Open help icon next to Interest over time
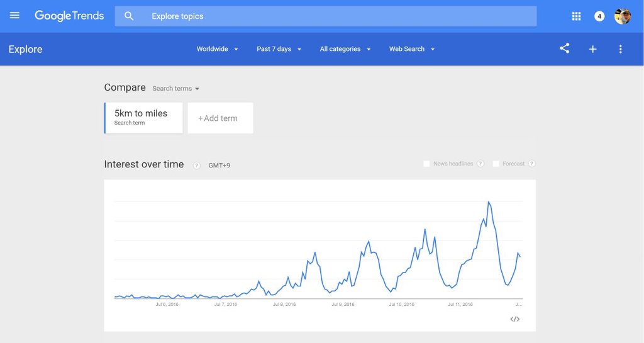 [197, 165]
